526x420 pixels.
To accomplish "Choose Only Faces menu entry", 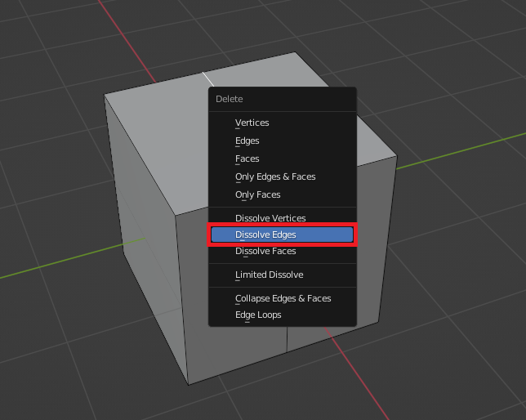I will (x=282, y=194).
